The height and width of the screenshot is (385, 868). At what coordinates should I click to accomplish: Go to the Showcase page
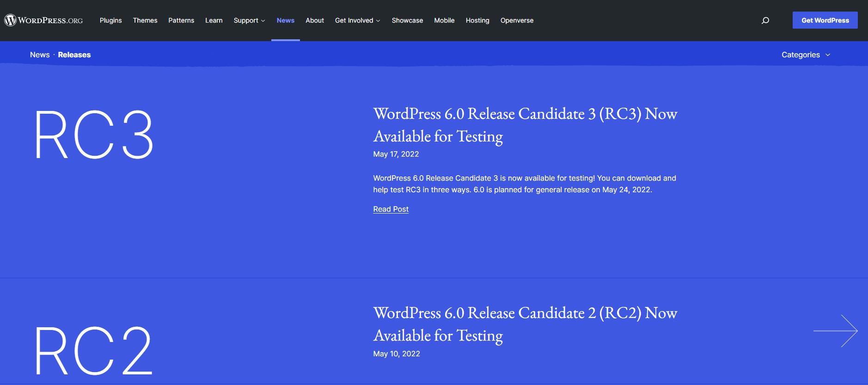click(407, 20)
